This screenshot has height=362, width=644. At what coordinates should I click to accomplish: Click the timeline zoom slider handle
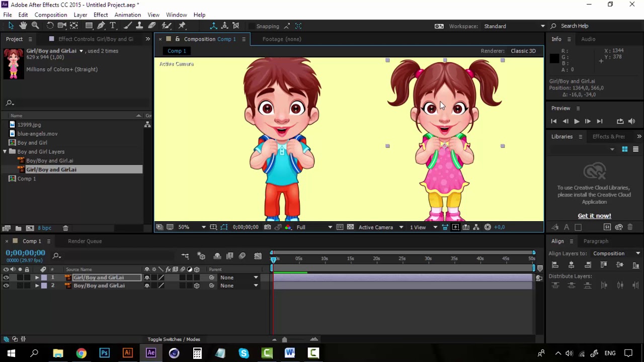tap(284, 339)
